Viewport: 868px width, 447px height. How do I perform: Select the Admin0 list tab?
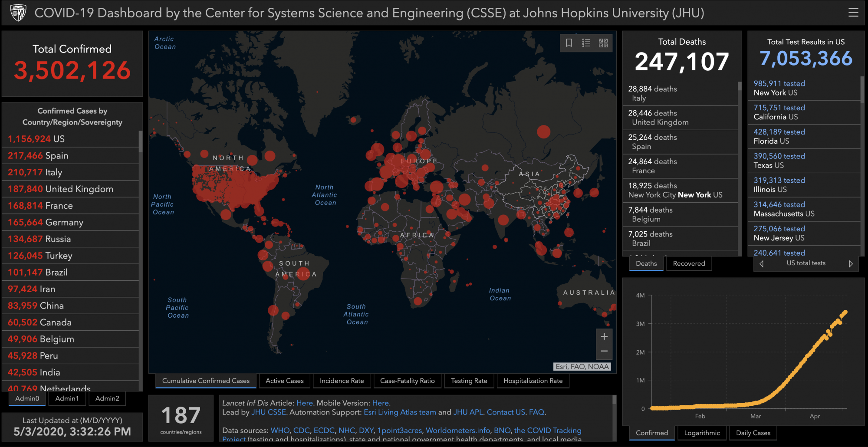[27, 398]
